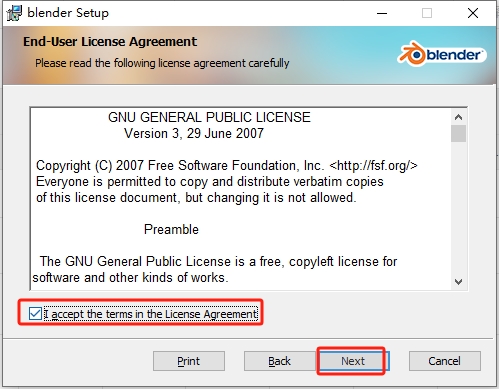Close the blender Setup window
The width and height of the screenshot is (499, 389).
pyautogui.click(x=473, y=13)
